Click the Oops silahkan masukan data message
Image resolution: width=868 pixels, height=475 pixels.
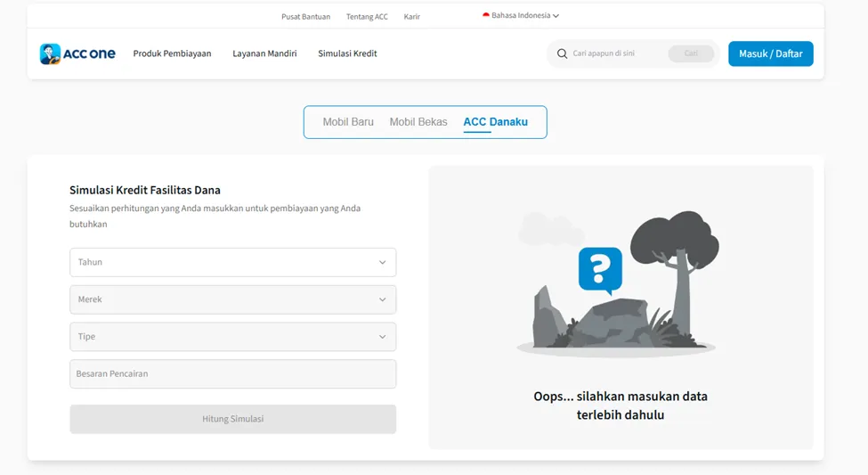621,405
